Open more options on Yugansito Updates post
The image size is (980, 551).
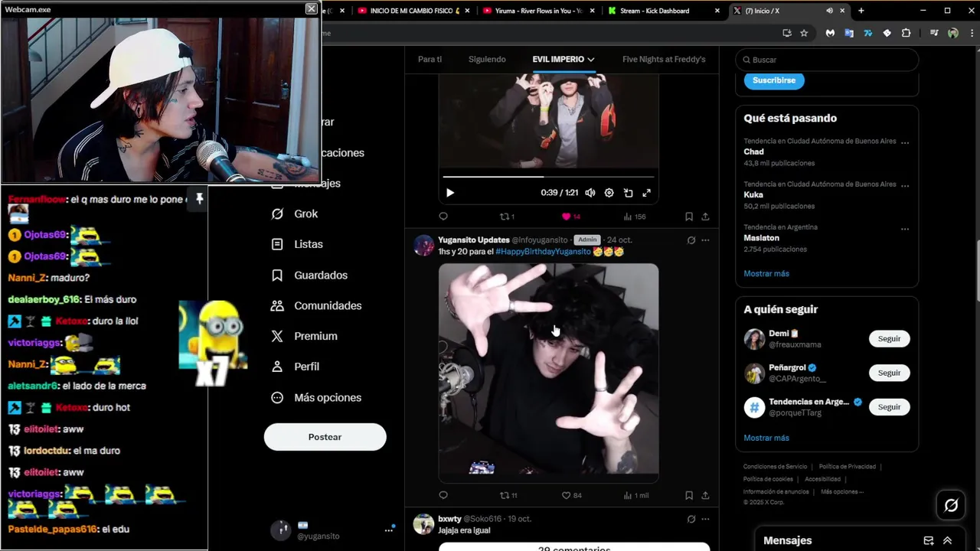pos(705,240)
